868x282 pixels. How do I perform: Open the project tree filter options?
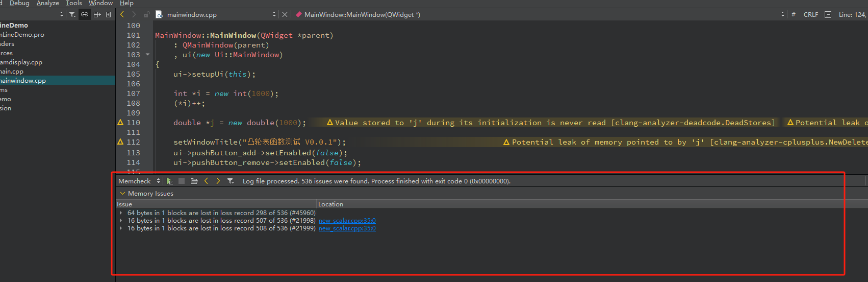72,14
